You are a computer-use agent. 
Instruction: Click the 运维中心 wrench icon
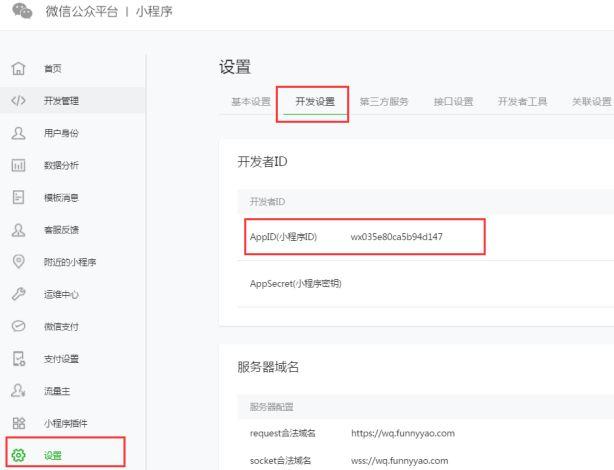pos(18,294)
